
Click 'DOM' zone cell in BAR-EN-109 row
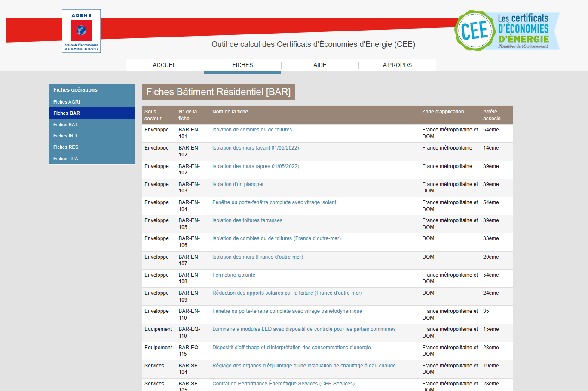coord(450,296)
